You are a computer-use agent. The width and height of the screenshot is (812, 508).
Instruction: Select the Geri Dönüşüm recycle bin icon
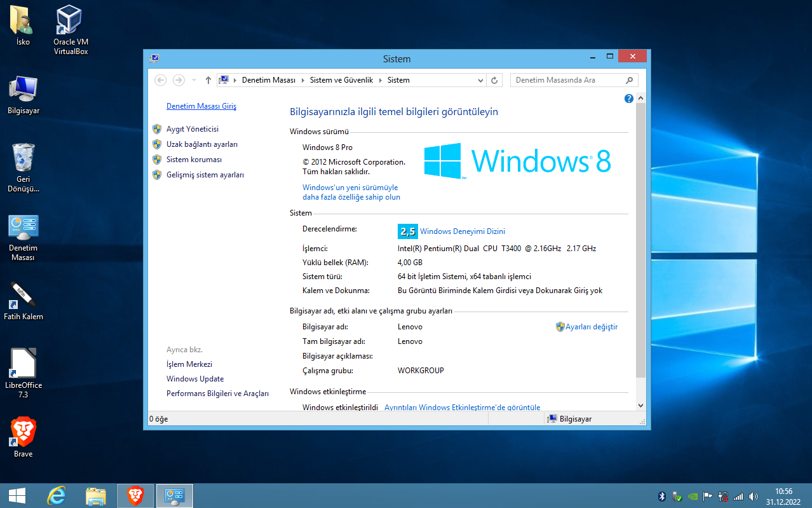(24, 168)
